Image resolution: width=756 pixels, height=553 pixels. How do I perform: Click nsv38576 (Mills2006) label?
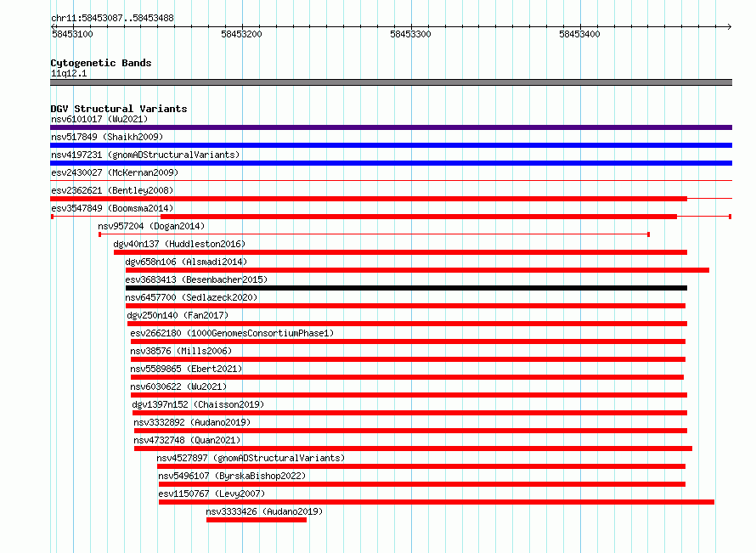point(181,351)
